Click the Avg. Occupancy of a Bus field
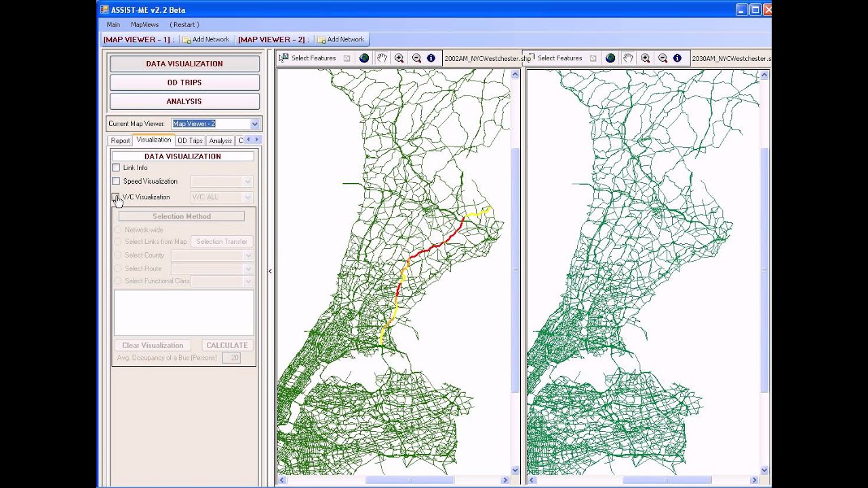The width and height of the screenshot is (868, 488). click(231, 358)
